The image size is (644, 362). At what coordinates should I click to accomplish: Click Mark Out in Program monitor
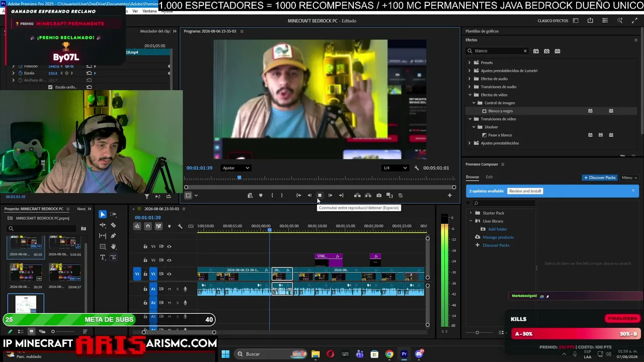pos(282,196)
